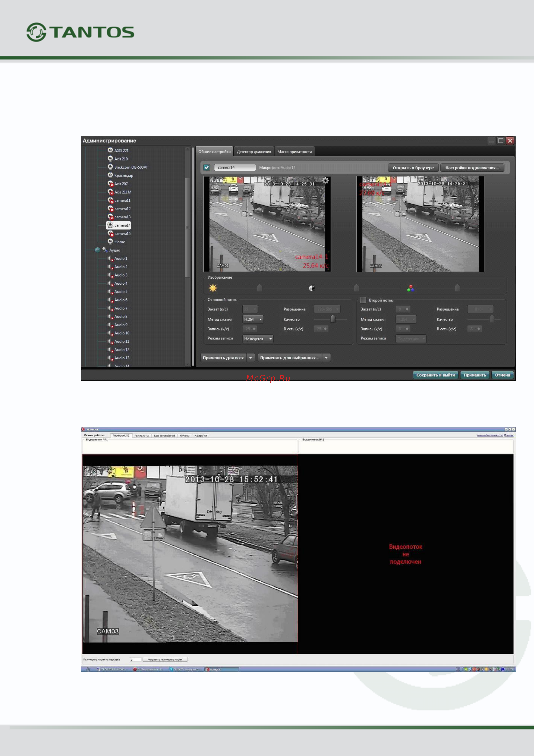Open microphone link Audio 14

tap(288, 168)
